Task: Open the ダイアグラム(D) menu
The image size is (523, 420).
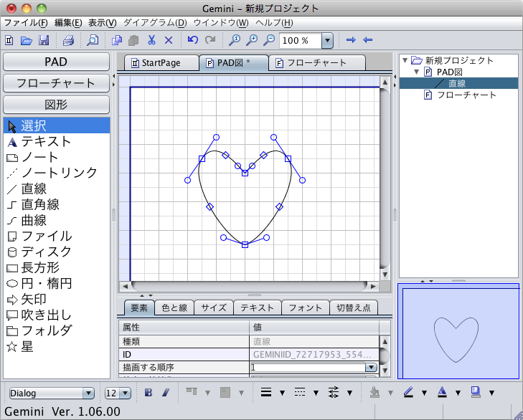Action: [155, 23]
